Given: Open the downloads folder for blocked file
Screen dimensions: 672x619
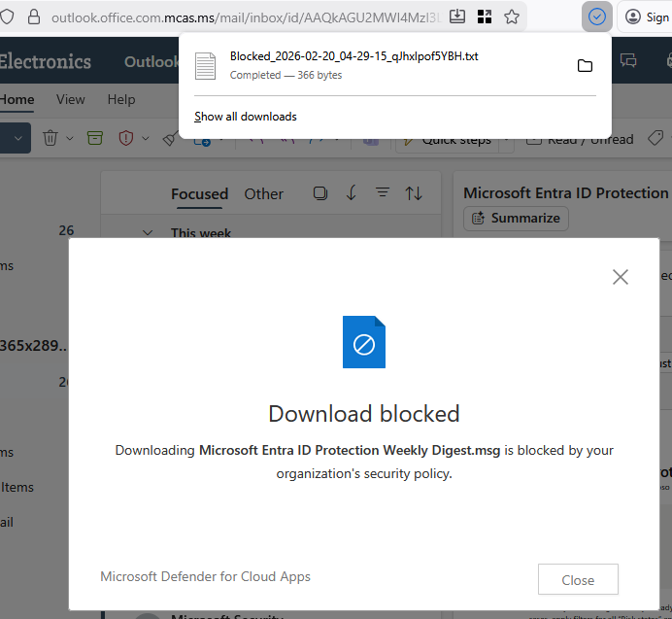Looking at the screenshot, I should 585,65.
